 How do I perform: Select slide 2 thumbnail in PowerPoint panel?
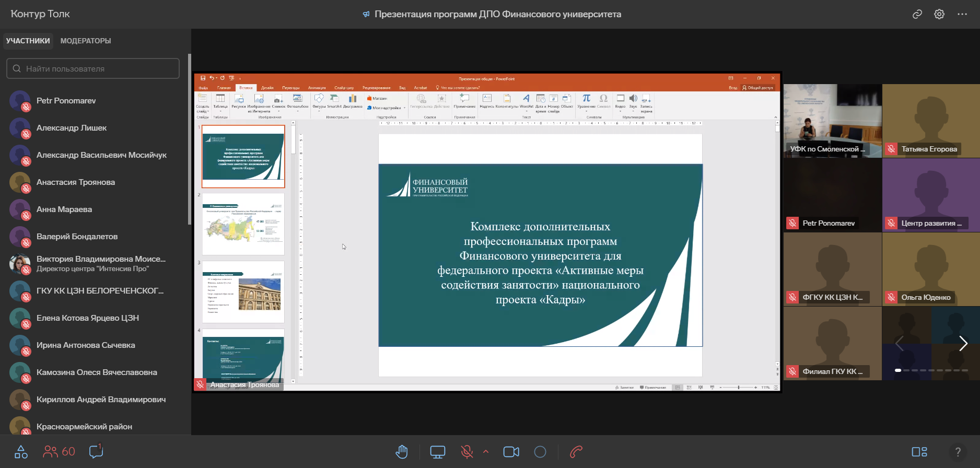[243, 224]
